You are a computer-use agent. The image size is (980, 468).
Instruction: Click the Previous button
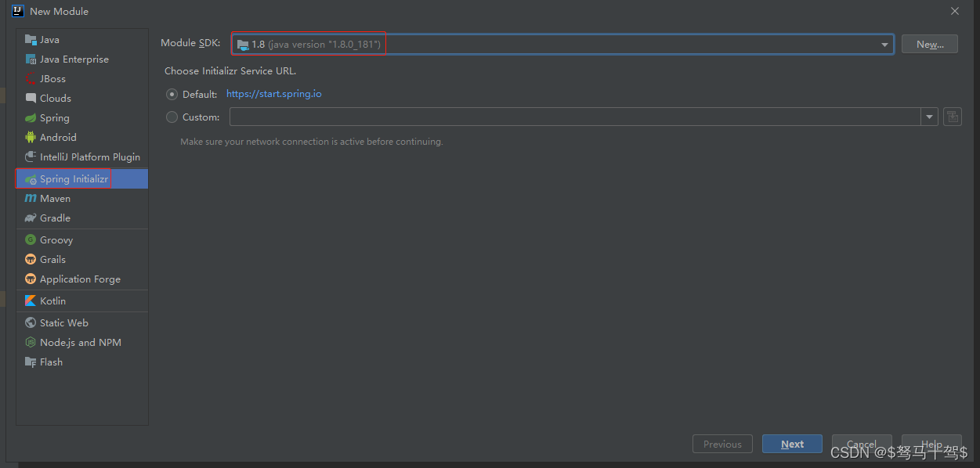coord(722,444)
